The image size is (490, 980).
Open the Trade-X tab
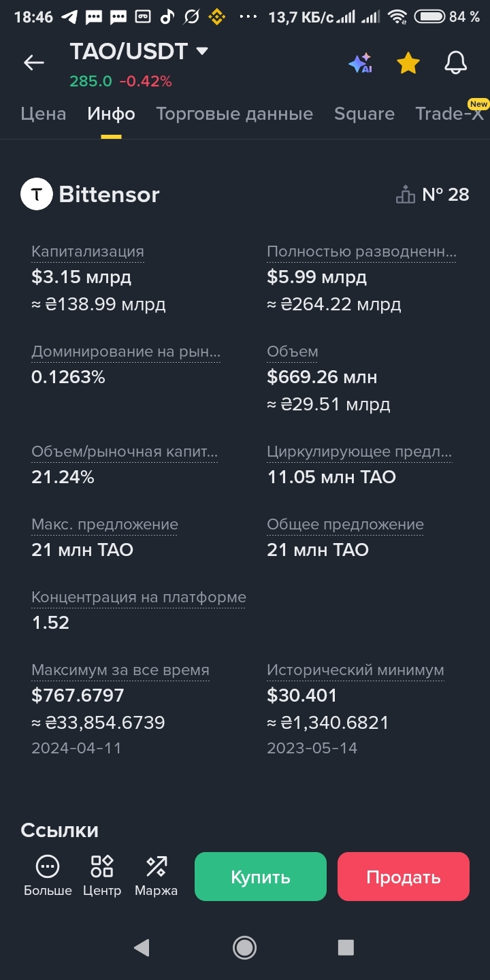(x=450, y=114)
